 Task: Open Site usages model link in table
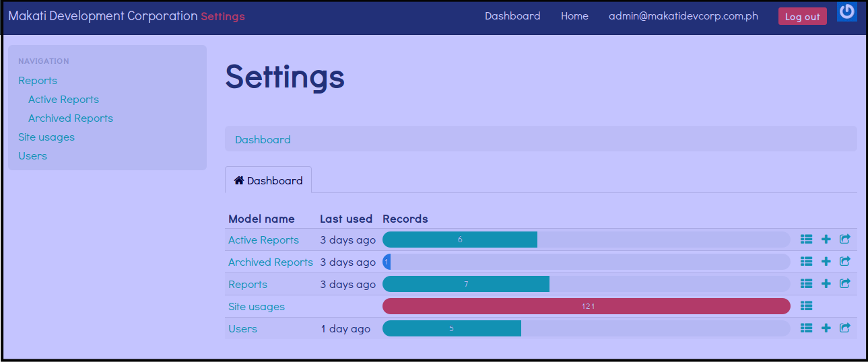(x=257, y=307)
